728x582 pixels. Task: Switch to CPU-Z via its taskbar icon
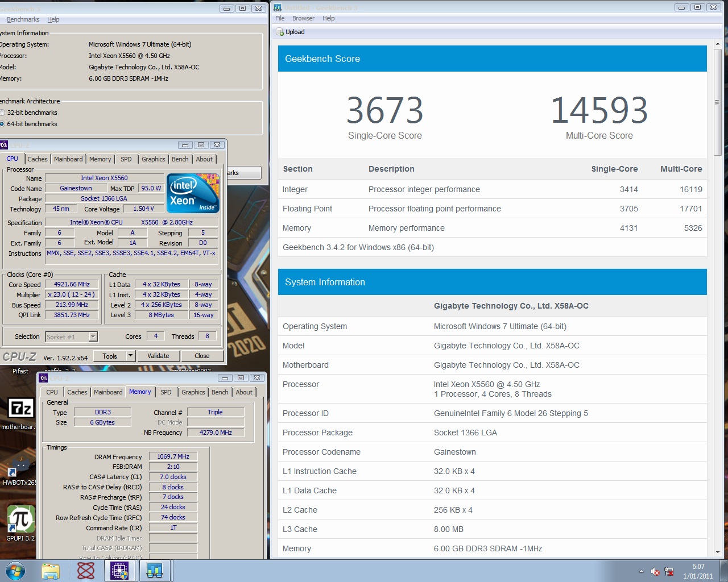119,571
